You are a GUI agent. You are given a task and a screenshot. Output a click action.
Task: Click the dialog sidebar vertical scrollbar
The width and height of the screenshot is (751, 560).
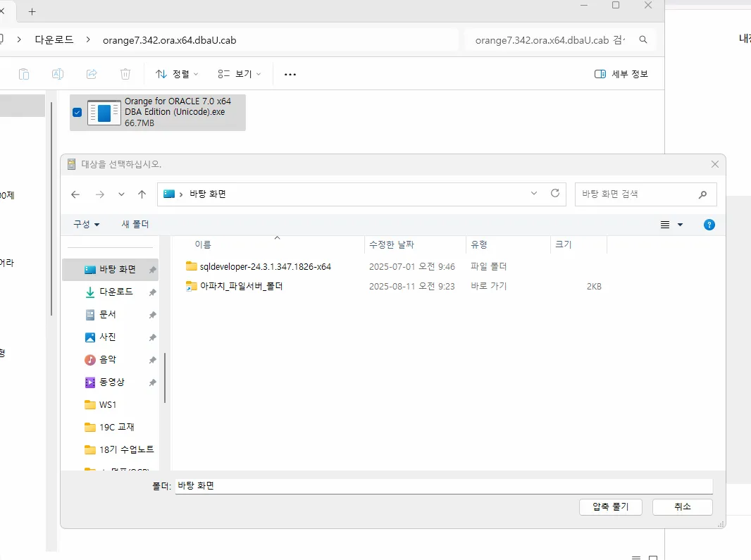(165, 378)
